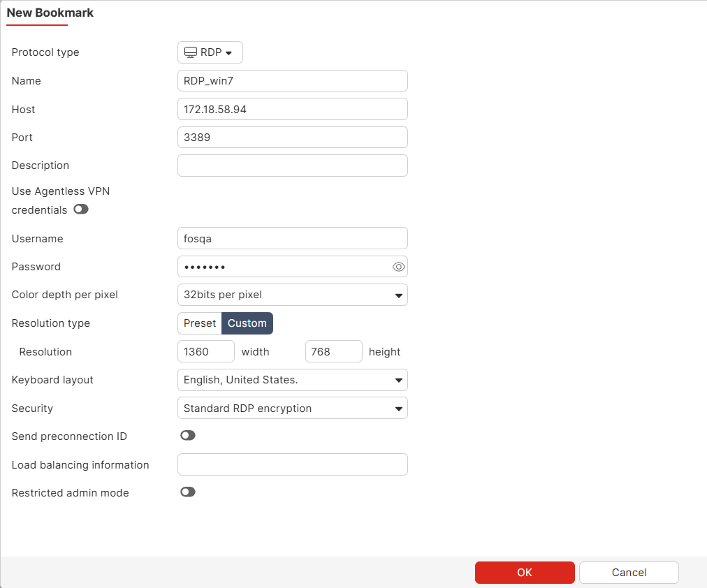
Task: Click the Username field
Action: point(292,238)
